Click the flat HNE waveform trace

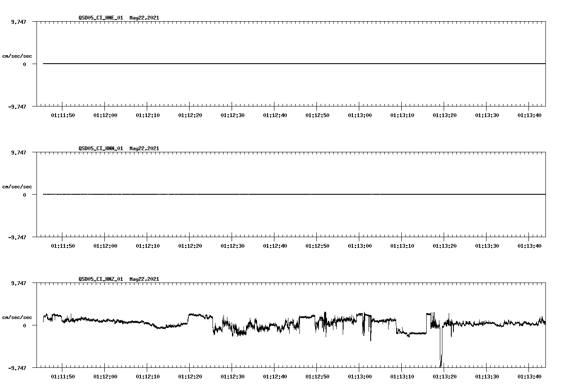[x=254, y=64]
